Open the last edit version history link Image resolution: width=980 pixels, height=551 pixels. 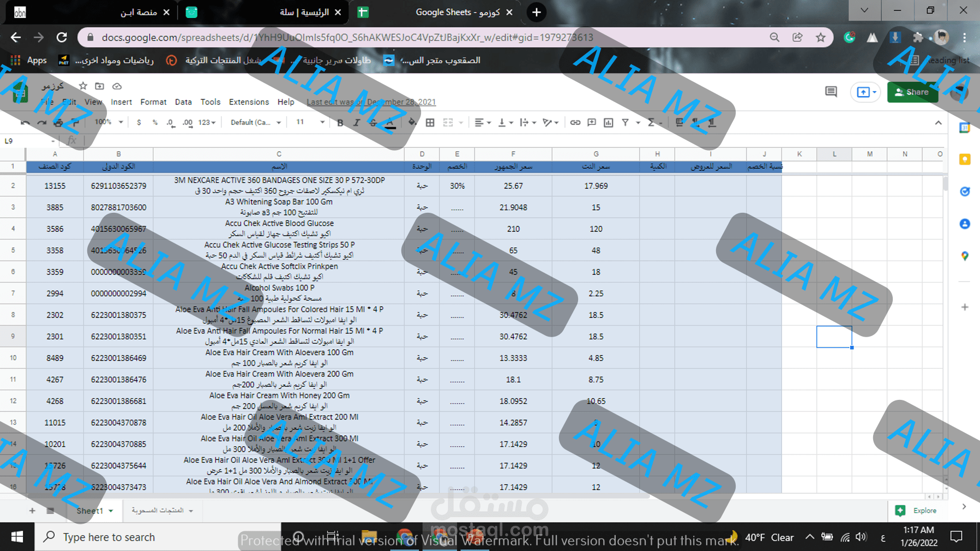pyautogui.click(x=371, y=102)
